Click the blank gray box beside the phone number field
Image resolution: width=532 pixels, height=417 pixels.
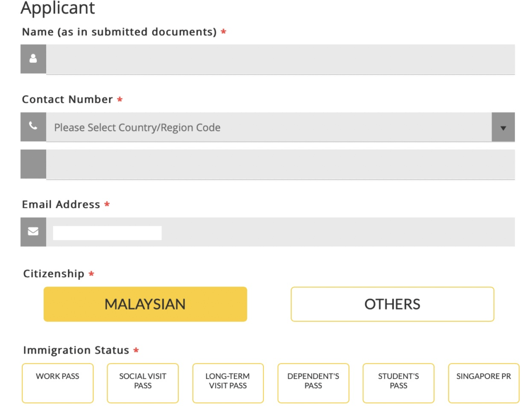[x=33, y=164]
